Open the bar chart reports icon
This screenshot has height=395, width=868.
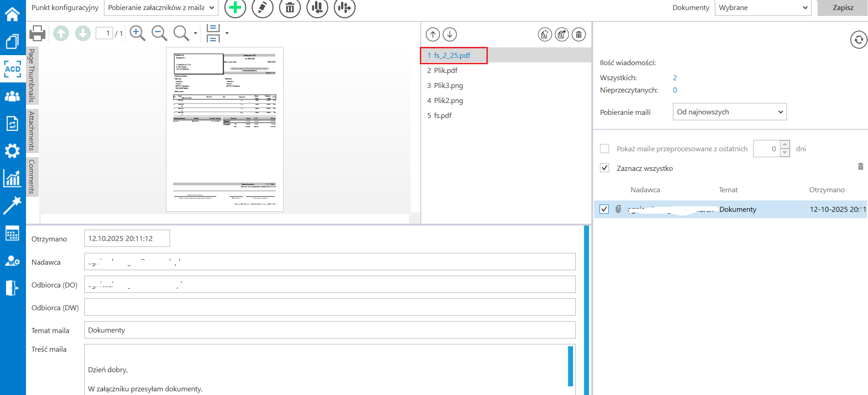12,178
